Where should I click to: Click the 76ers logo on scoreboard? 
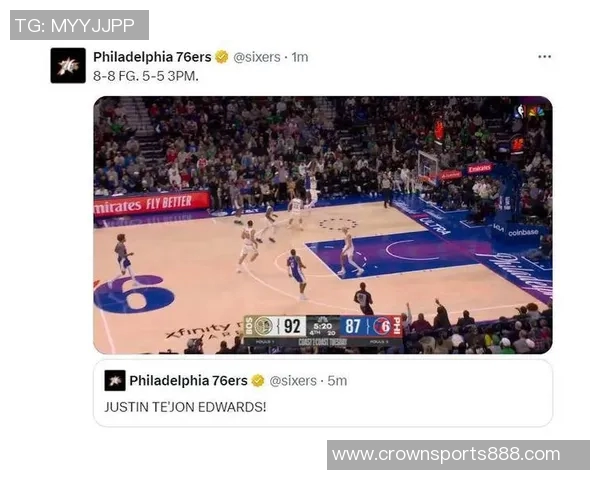(382, 327)
